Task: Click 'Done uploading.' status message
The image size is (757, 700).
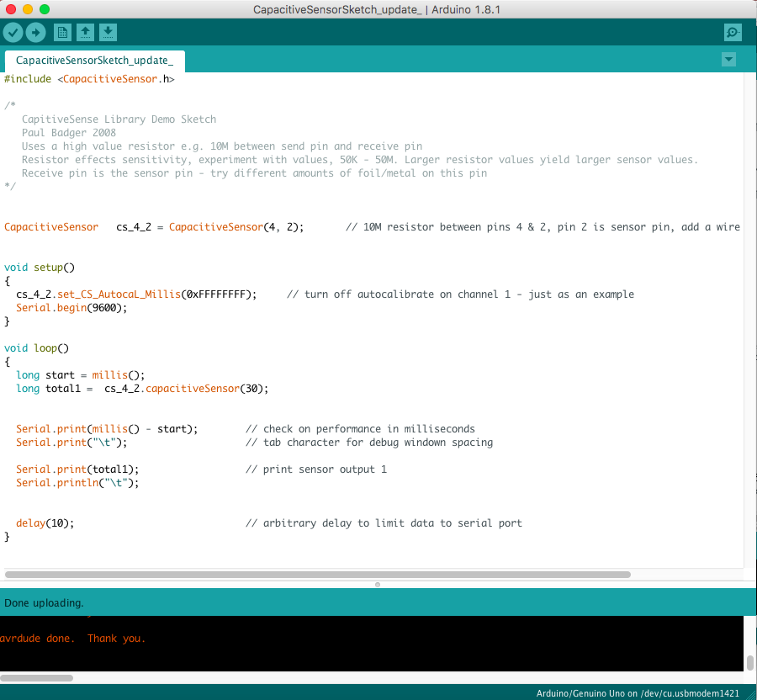Action: (x=44, y=603)
